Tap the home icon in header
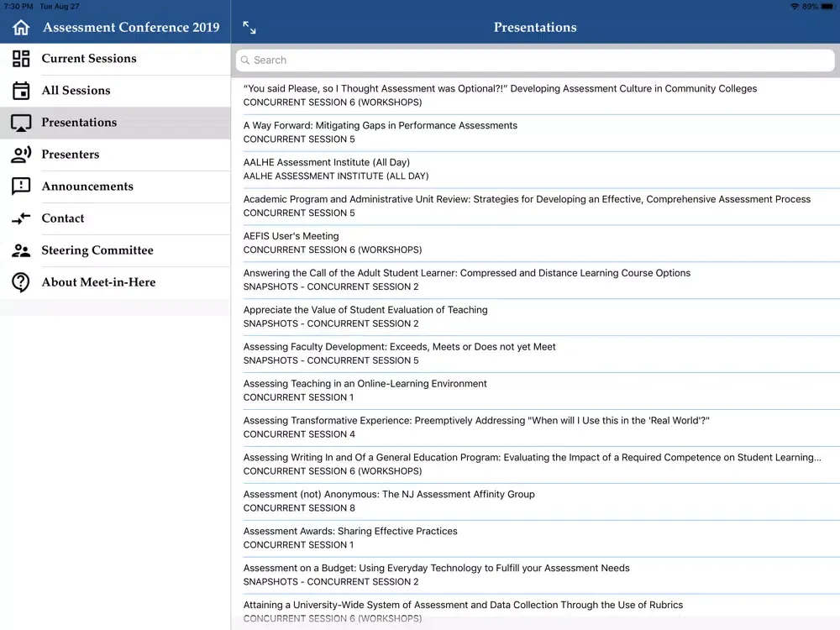840x630 pixels. [x=21, y=28]
